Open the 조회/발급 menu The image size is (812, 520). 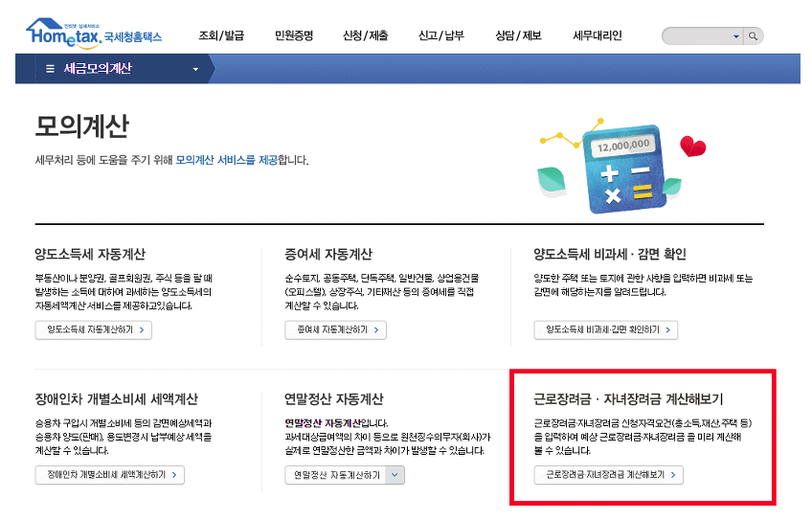[x=221, y=36]
